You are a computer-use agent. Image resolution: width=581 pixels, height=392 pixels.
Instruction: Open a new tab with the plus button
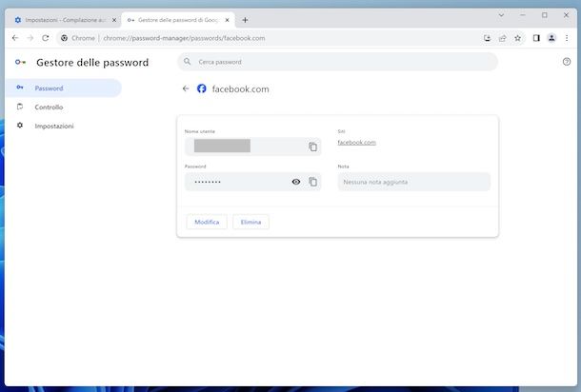click(245, 20)
